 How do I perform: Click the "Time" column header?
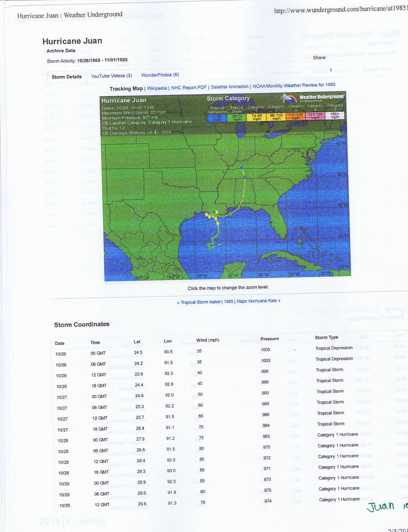(x=95, y=343)
